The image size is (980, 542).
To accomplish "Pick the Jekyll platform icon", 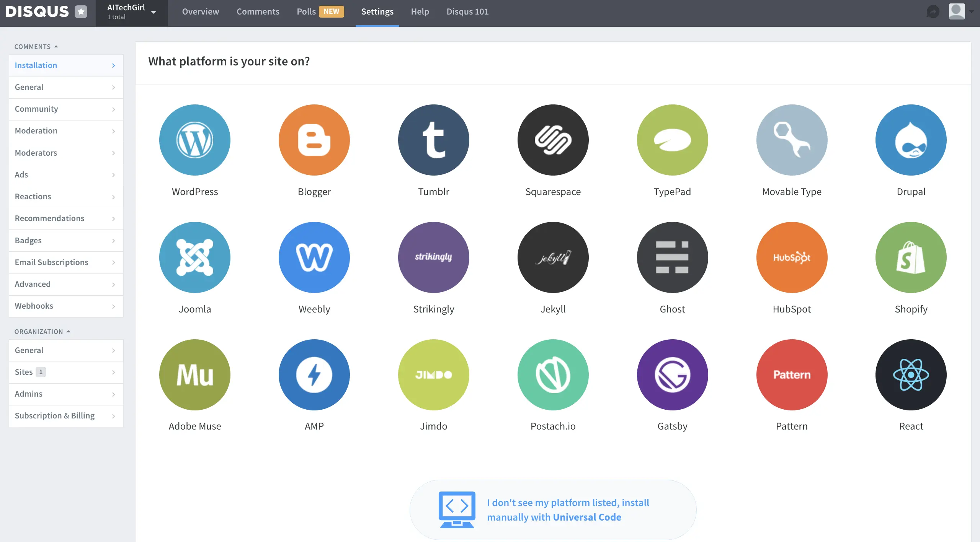I will coord(553,257).
